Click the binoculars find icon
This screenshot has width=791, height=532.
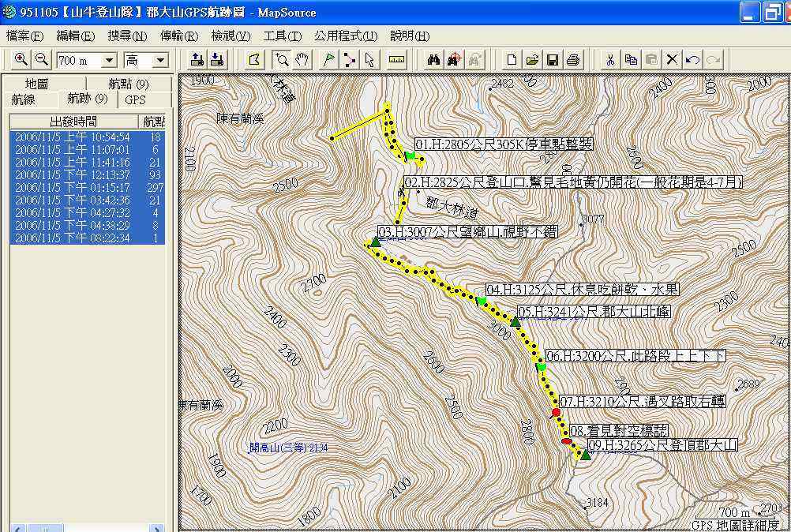pyautogui.click(x=433, y=60)
